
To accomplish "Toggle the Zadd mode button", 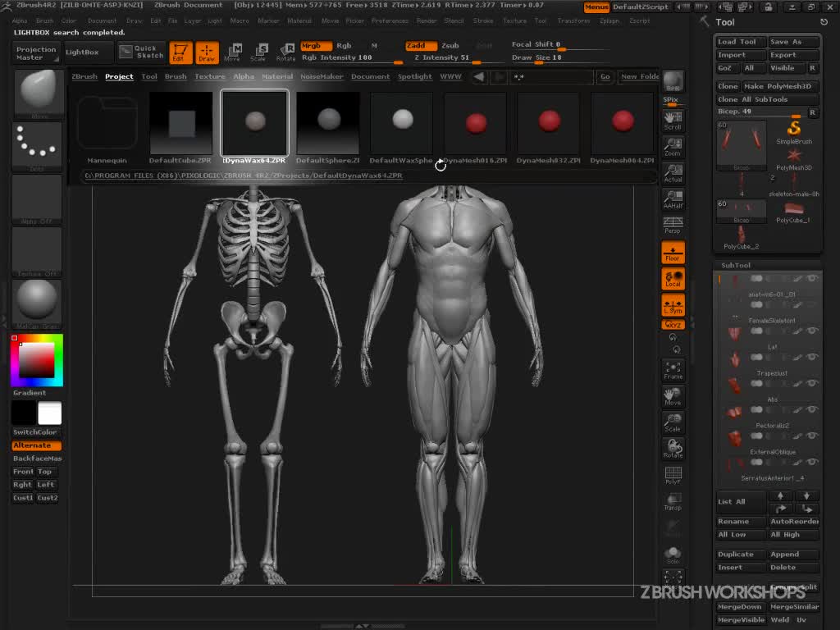I will pos(420,46).
